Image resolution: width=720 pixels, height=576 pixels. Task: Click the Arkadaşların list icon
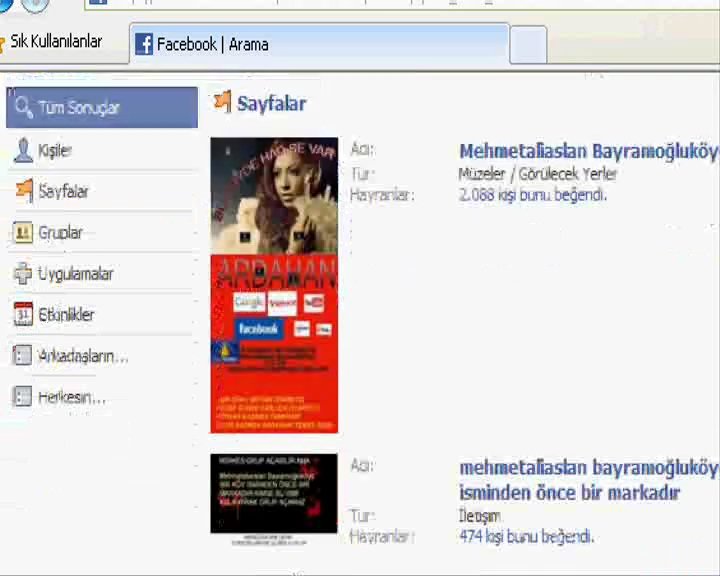22,356
